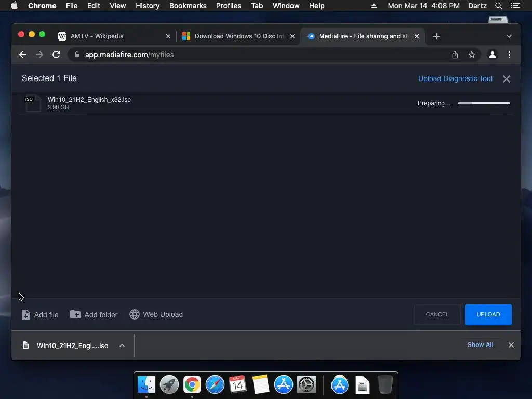The height and width of the screenshot is (399, 532).
Task: Open System Preferences from the Dock
Action: pyautogui.click(x=307, y=384)
